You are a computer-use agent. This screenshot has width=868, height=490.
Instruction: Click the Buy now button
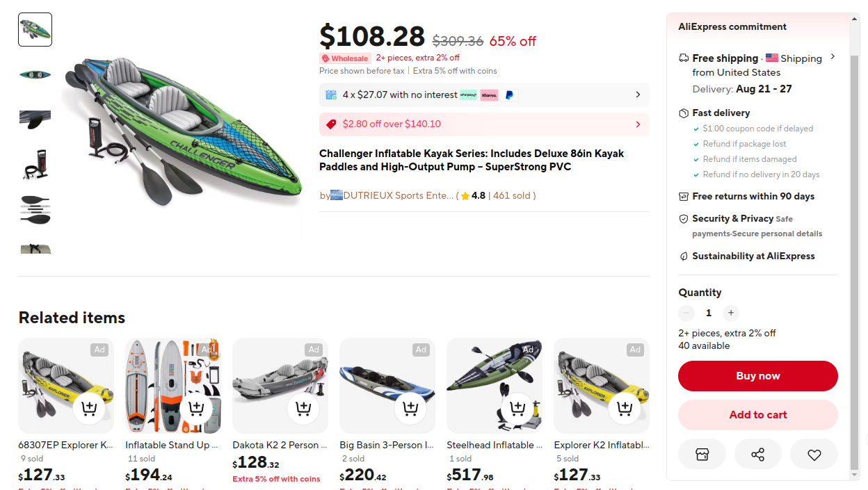coord(757,376)
